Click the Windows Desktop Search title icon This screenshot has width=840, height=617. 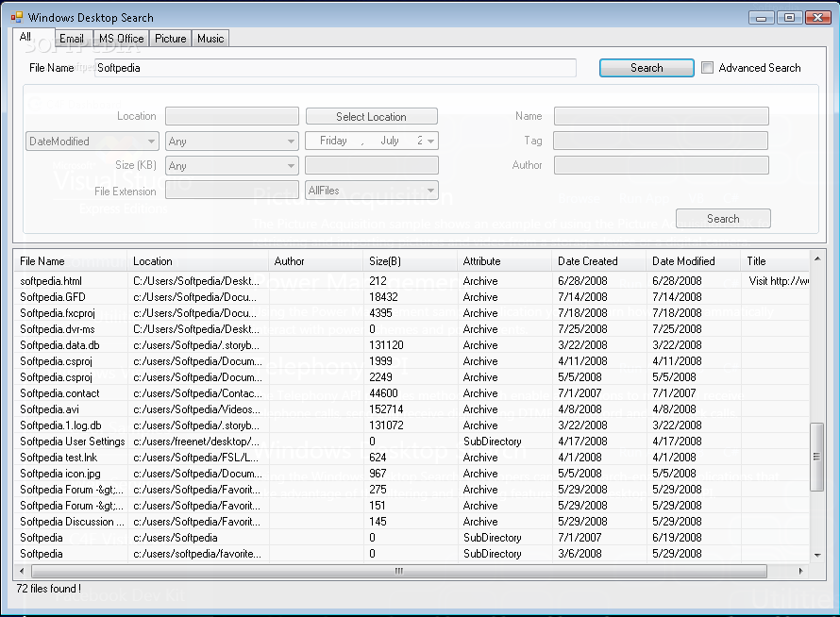pyautogui.click(x=17, y=18)
